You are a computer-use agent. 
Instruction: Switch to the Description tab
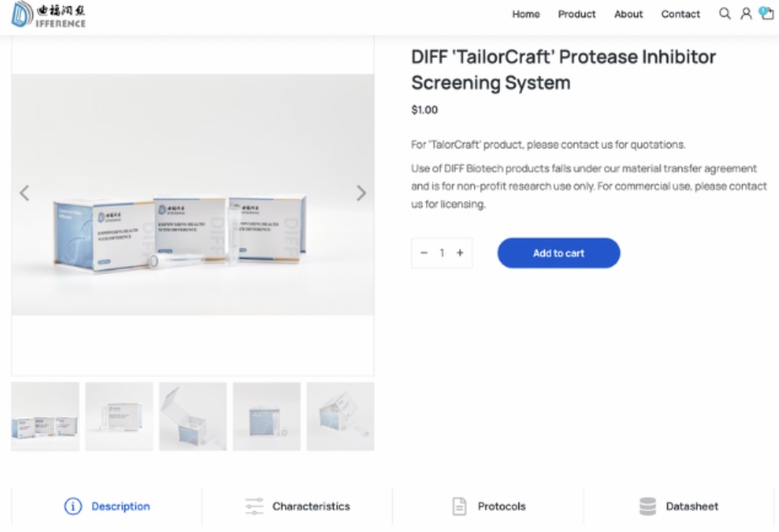click(106, 506)
